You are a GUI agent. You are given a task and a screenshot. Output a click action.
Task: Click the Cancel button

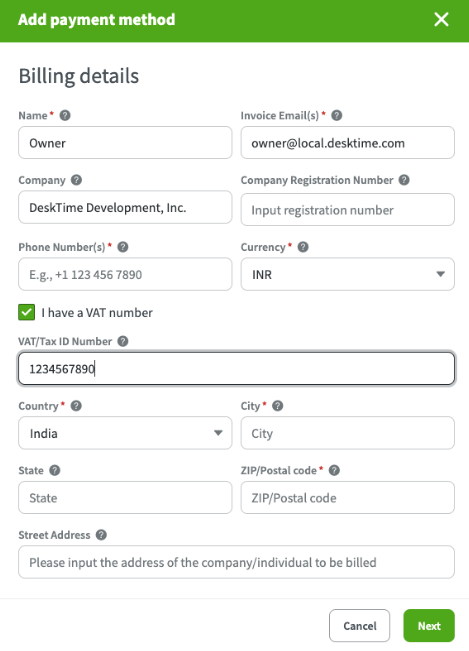359,626
